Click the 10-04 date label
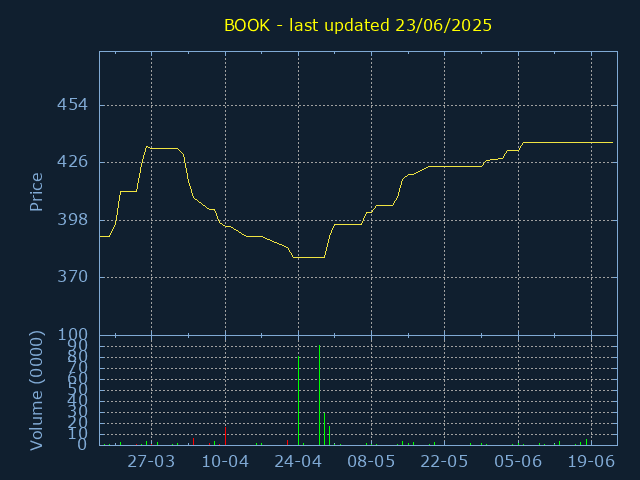This screenshot has width=640, height=480. (225, 462)
